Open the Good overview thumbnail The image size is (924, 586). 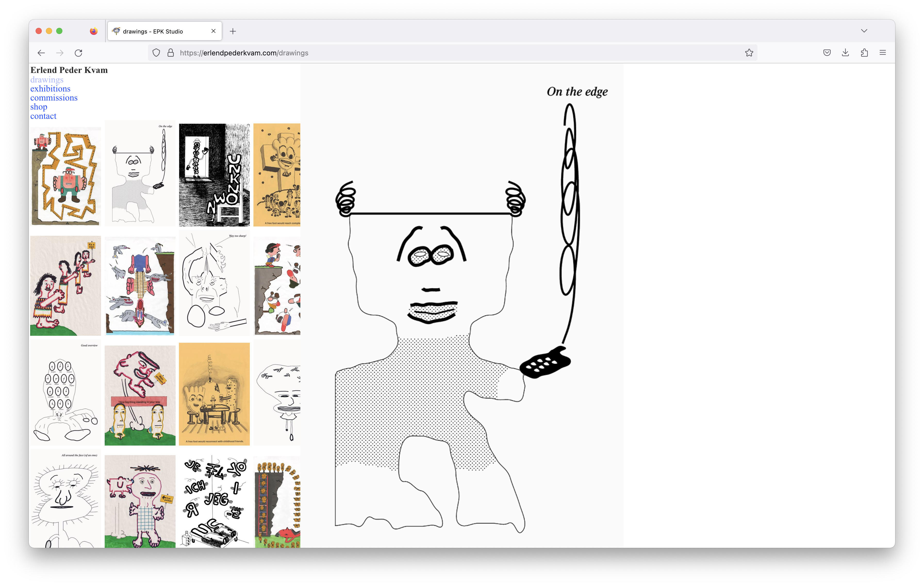(66, 393)
